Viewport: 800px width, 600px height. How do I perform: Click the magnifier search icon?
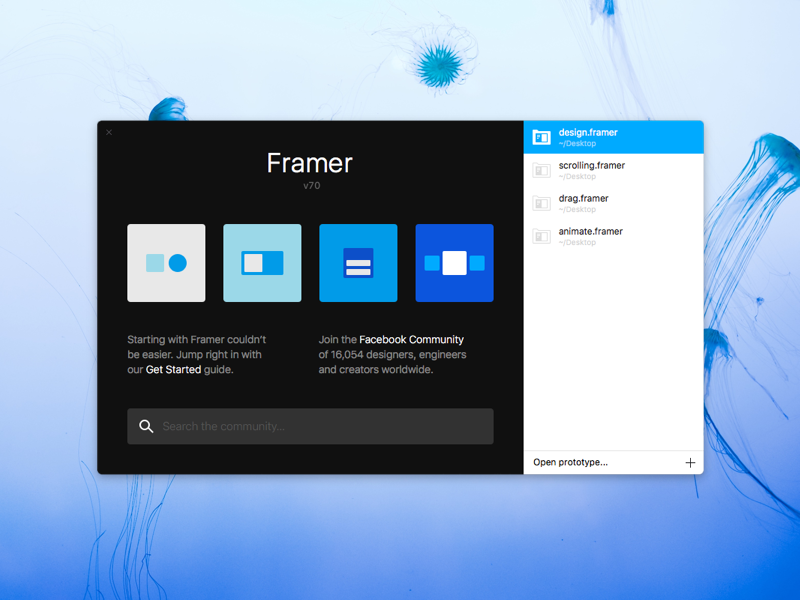tap(146, 426)
